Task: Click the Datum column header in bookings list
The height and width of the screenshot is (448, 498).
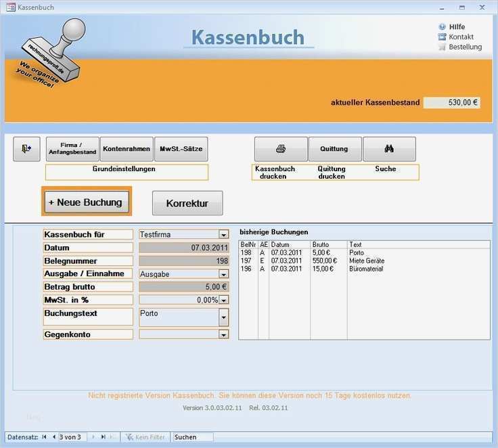Action: pyautogui.click(x=290, y=245)
